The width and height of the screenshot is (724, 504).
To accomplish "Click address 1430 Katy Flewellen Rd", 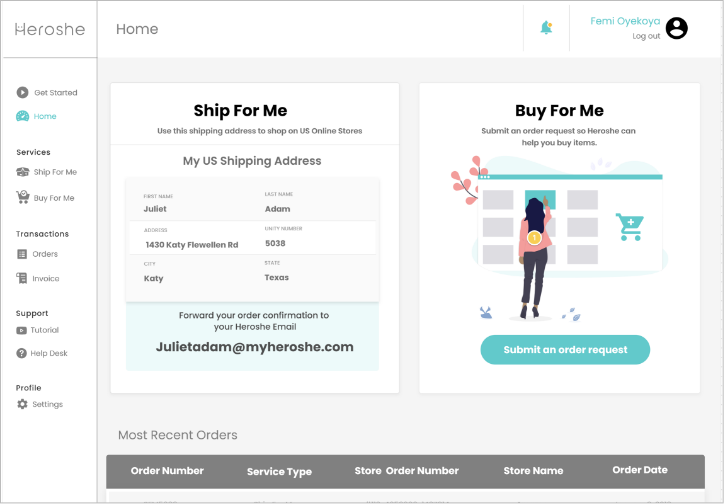I will pos(192,245).
